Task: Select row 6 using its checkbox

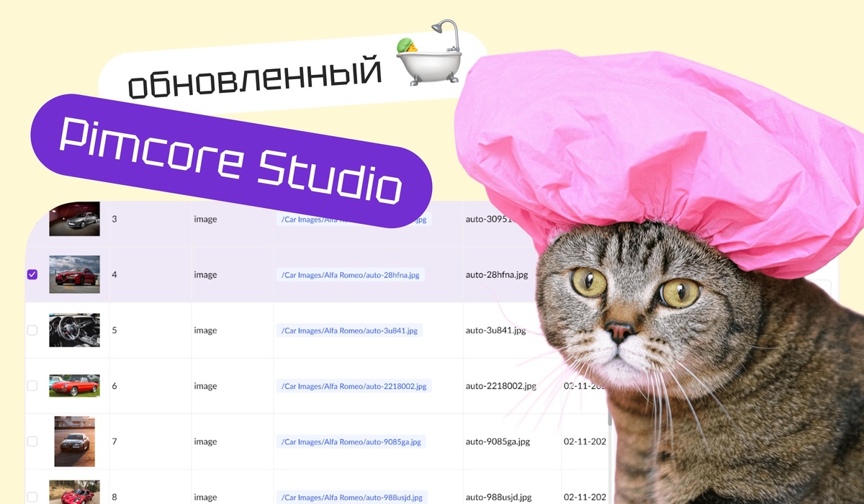Action: pyautogui.click(x=32, y=386)
